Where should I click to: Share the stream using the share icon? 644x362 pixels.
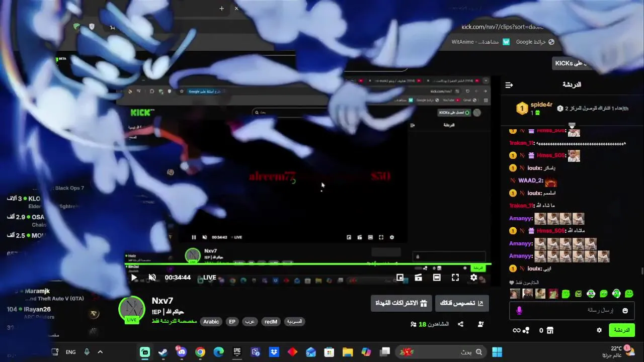(460, 324)
